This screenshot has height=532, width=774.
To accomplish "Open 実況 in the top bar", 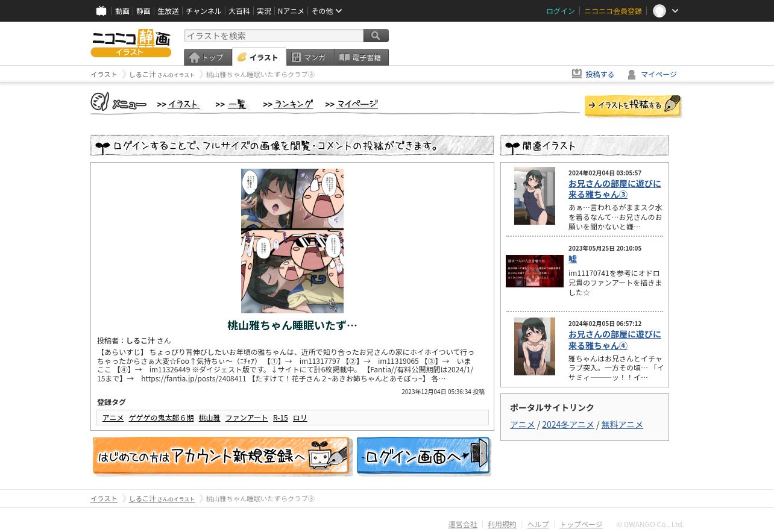I will pos(263,11).
